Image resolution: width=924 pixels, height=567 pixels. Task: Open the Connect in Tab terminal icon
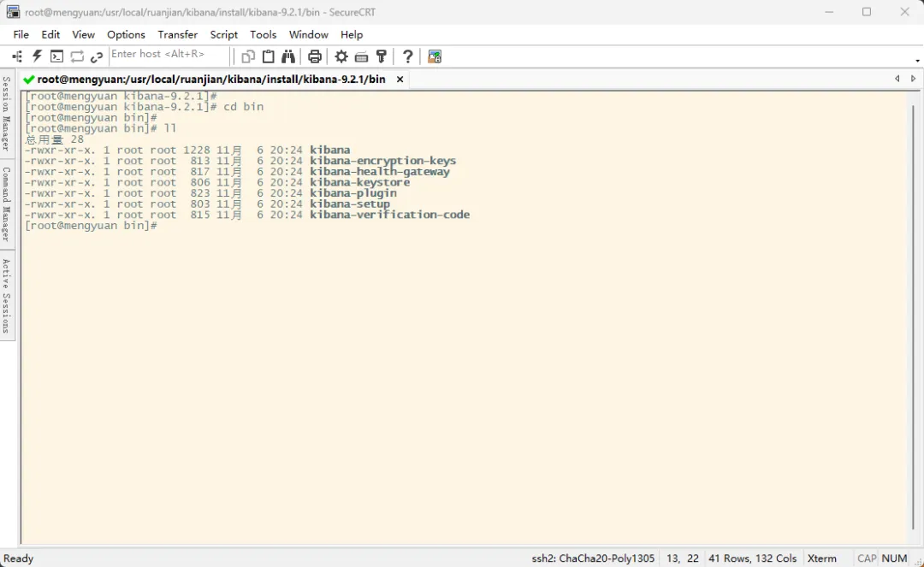56,56
